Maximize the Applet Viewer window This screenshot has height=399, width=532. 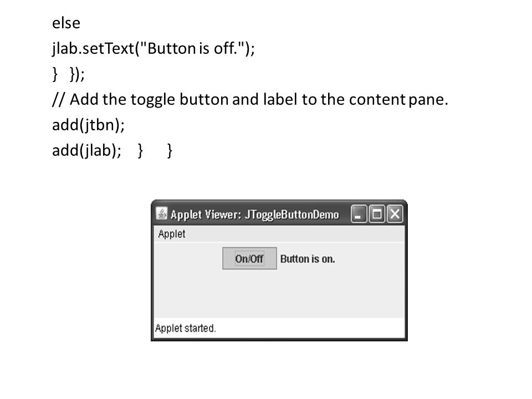tap(377, 214)
